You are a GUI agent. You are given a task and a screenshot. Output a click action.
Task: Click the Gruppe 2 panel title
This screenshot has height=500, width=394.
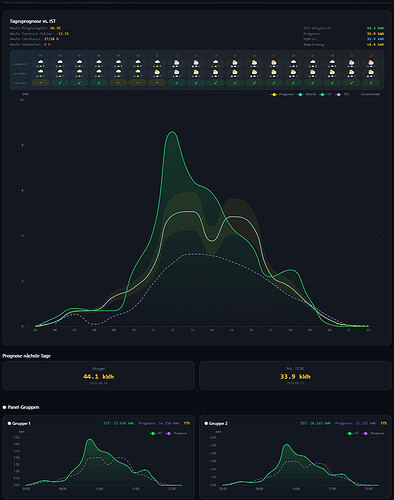pos(218,423)
